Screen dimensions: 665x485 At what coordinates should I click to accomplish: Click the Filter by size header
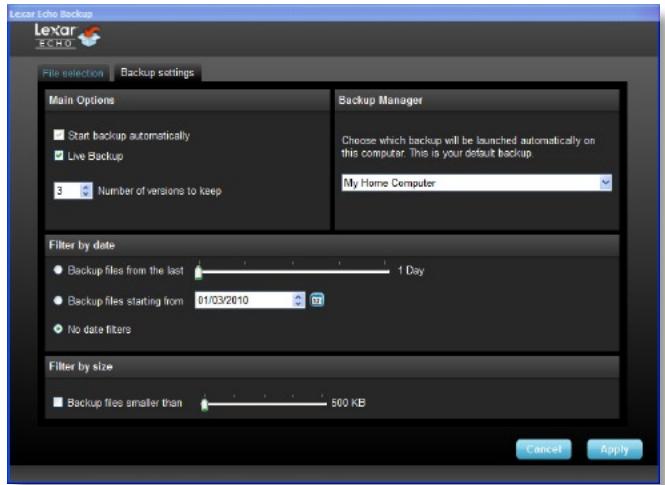pyautogui.click(x=332, y=367)
